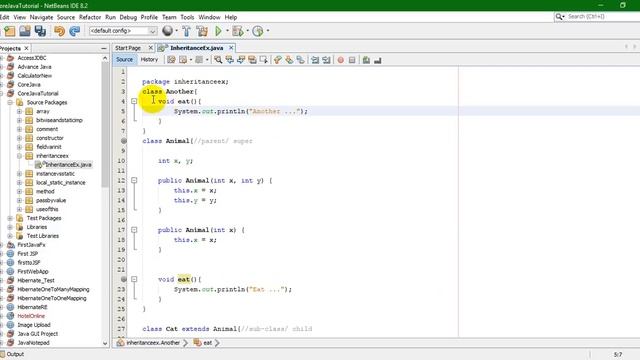
Task: Select the Hibernate_Test project
Action: coord(36,280)
